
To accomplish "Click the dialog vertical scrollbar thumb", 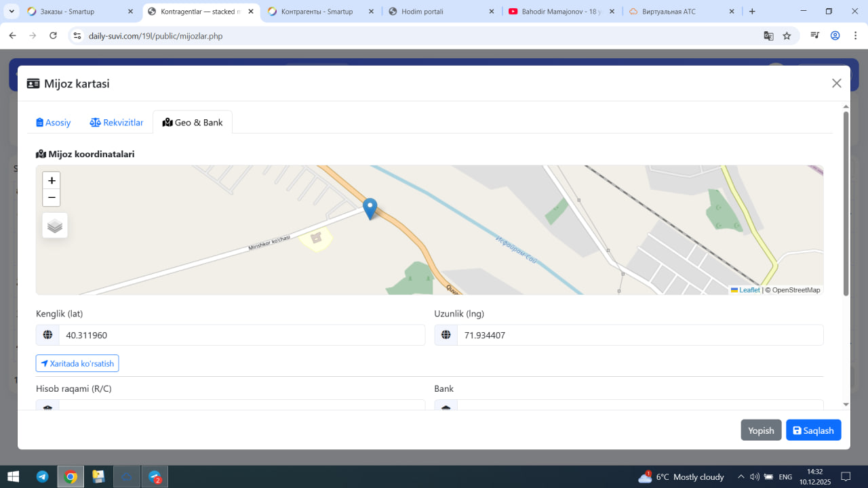I will 846,203.
